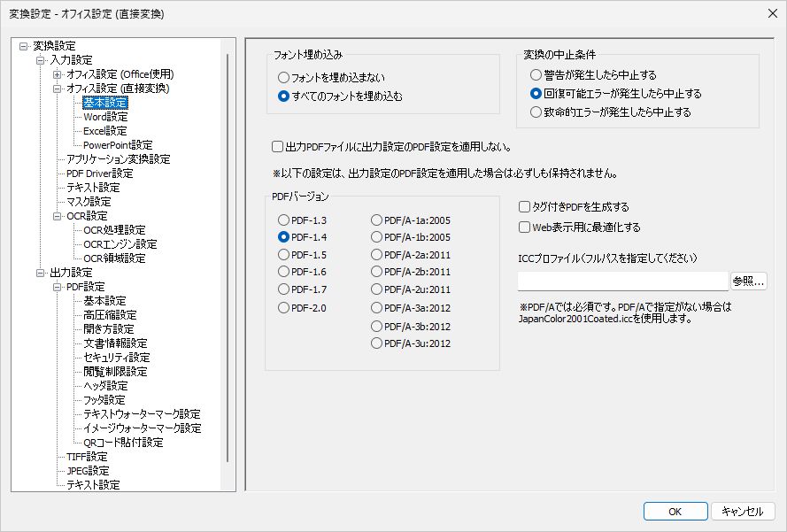Click the ICCプロファイル path input field
The height and width of the screenshot is (532, 787).
coord(622,281)
